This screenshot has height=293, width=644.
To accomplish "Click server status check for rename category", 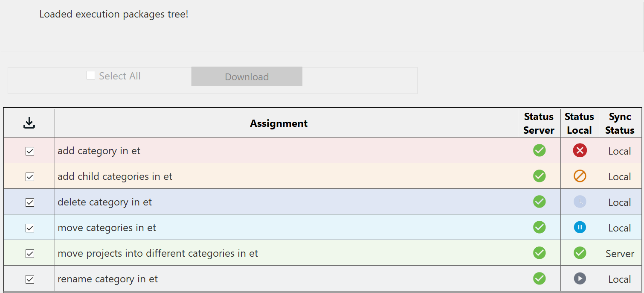I will [539, 278].
